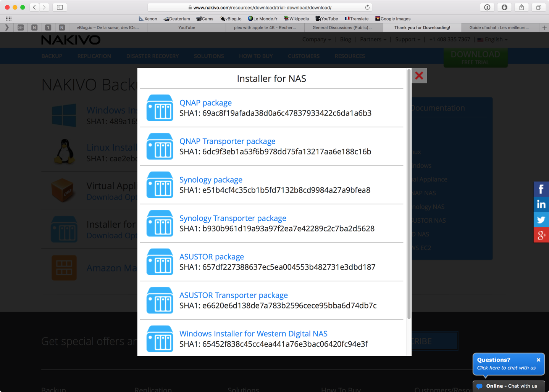The height and width of the screenshot is (392, 549).
Task: Open the RESOURCES navigation menu
Action: click(x=350, y=56)
